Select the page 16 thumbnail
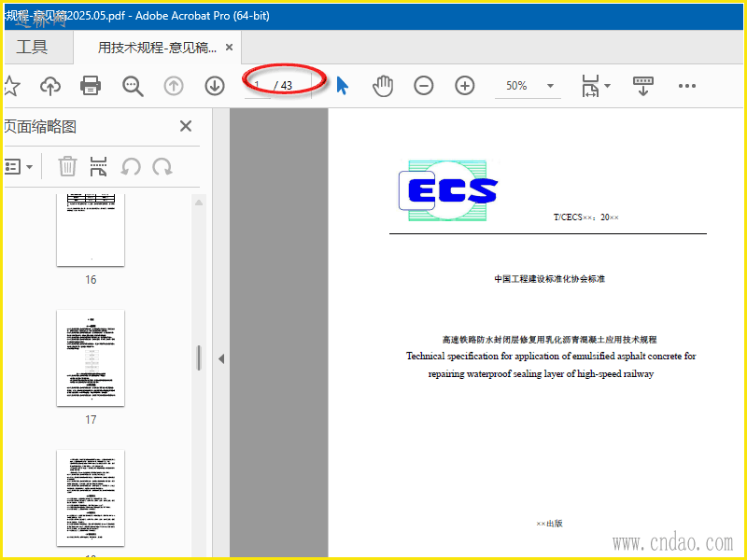 tap(91, 230)
